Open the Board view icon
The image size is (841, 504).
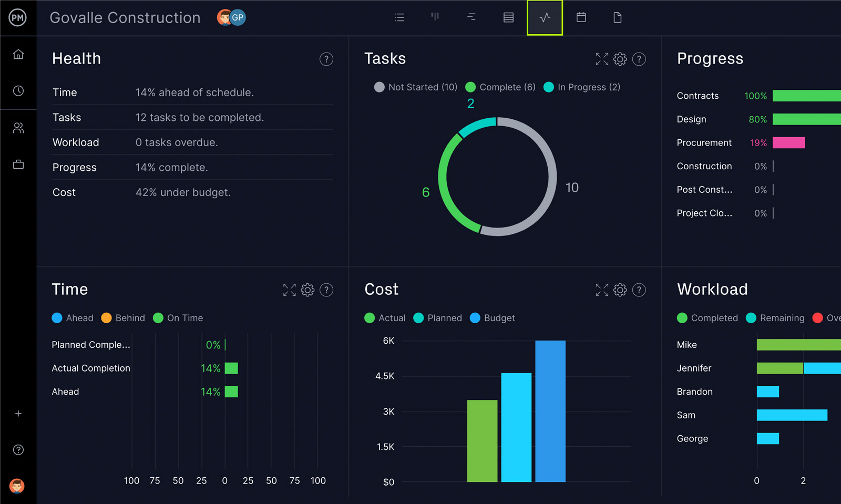point(435,17)
